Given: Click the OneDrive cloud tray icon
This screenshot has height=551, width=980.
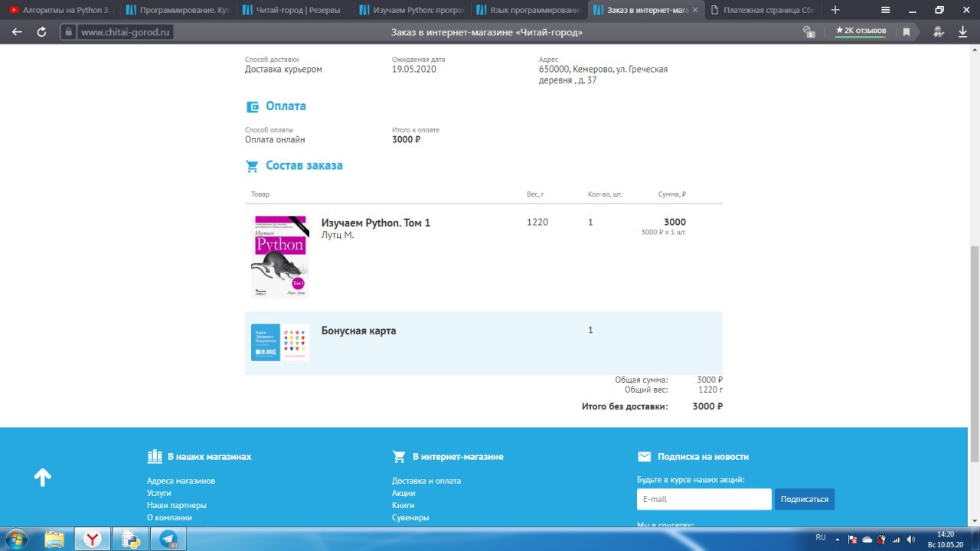Looking at the screenshot, I should [x=867, y=540].
